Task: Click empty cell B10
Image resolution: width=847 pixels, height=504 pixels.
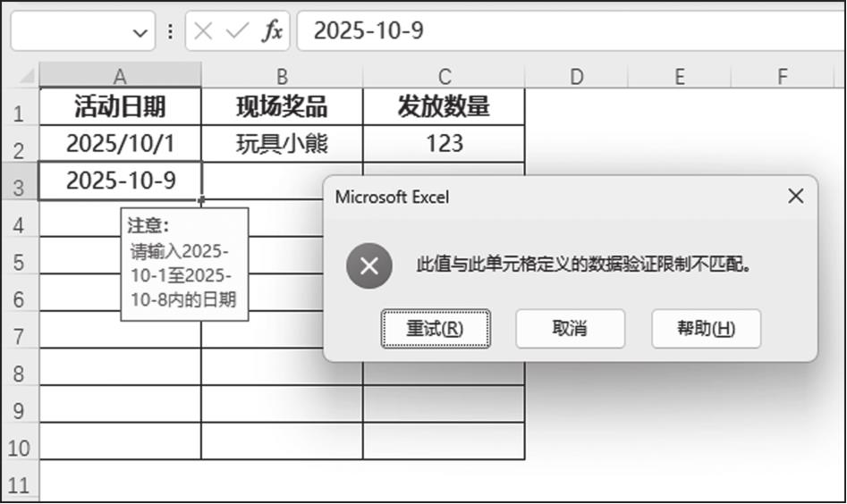Action: pos(282,441)
